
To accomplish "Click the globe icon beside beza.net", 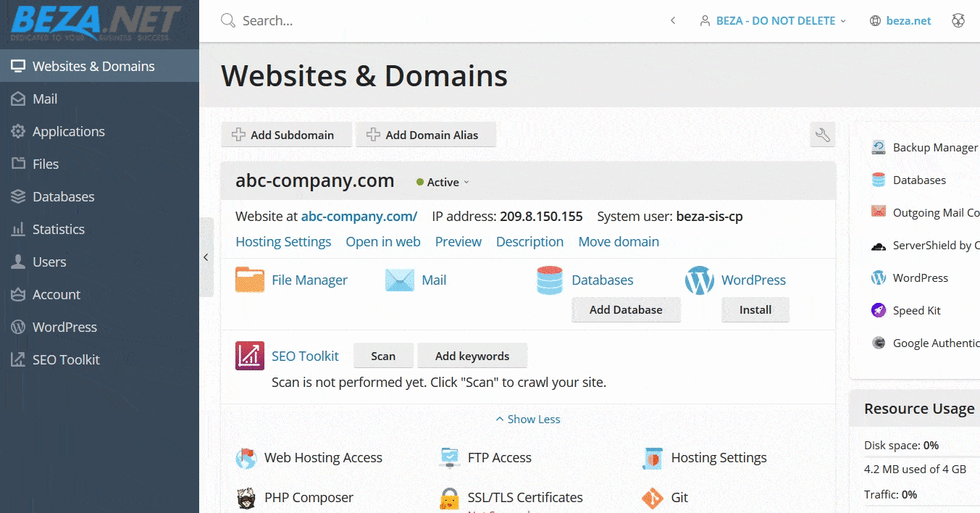I will coord(875,21).
